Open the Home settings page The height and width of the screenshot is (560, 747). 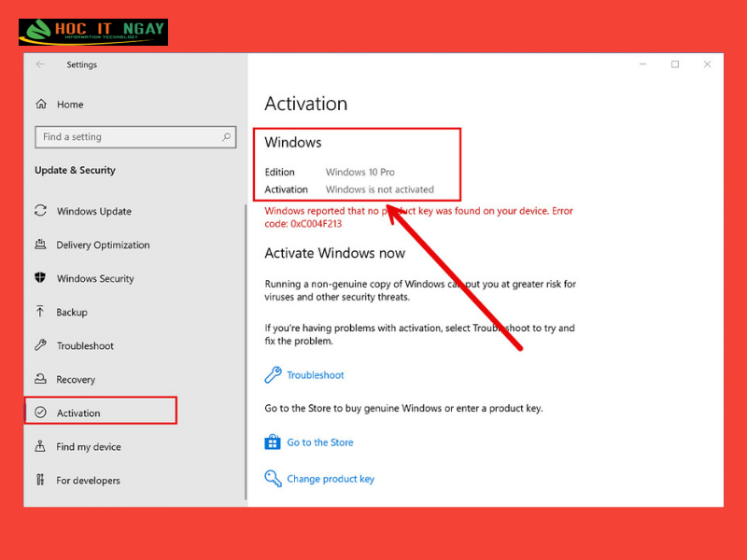point(70,105)
